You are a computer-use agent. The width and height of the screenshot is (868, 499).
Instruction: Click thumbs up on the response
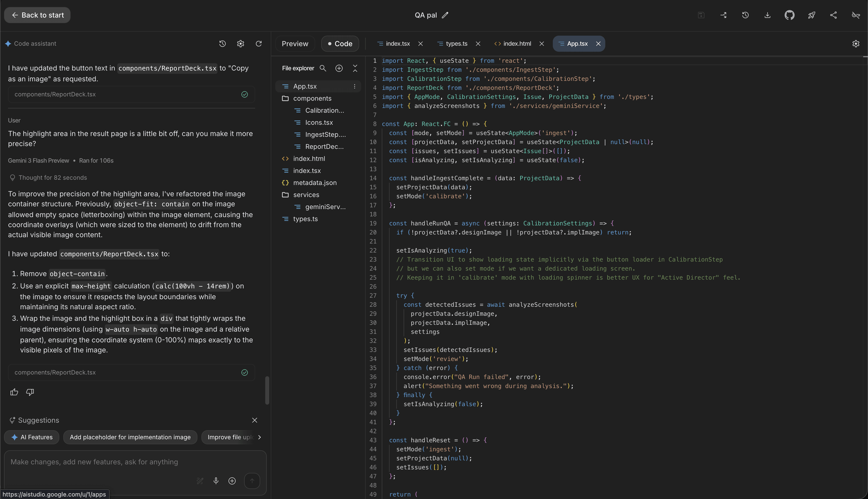pyautogui.click(x=14, y=392)
